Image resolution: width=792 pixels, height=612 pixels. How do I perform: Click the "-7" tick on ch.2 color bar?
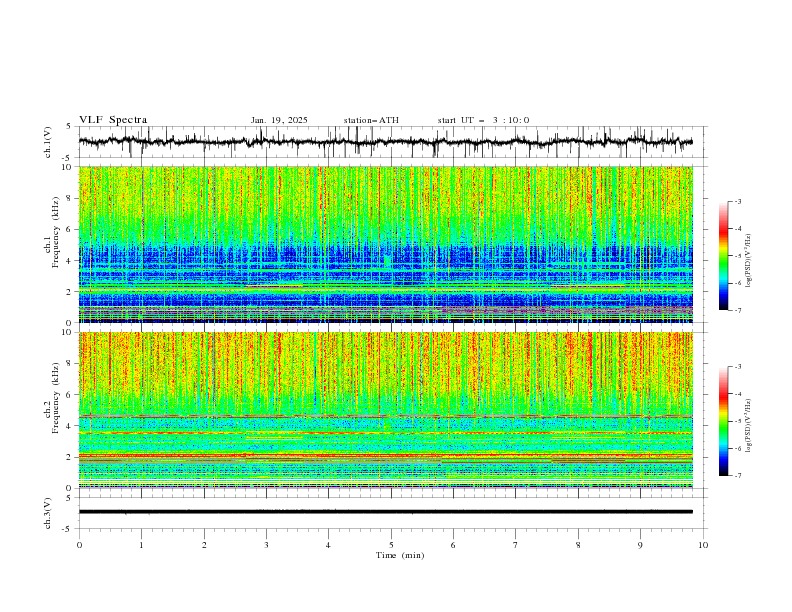[x=737, y=475]
